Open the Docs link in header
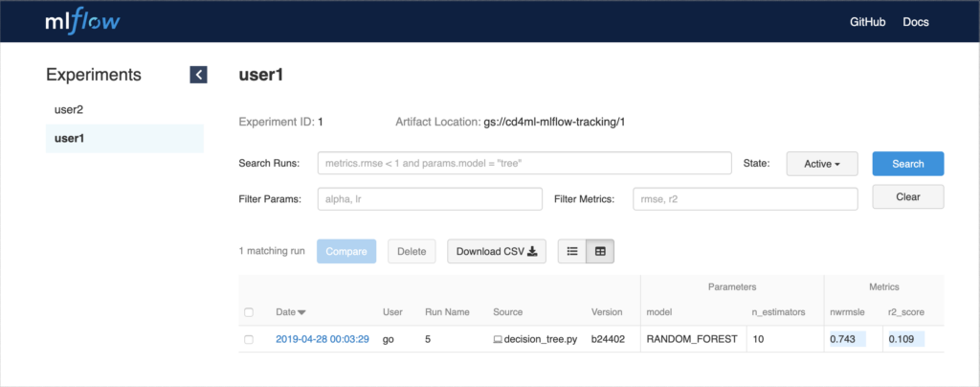Viewport: 980px width, 387px height. coord(916,22)
